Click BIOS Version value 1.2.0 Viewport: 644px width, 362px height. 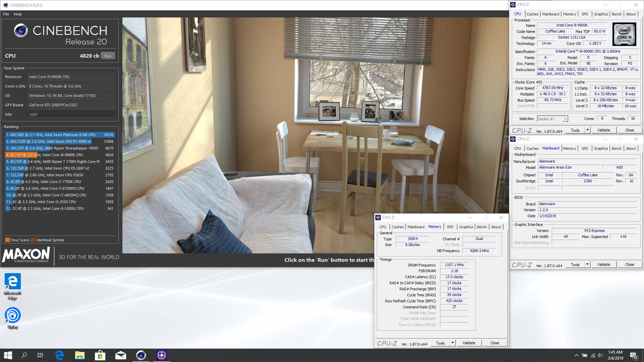pos(587,210)
